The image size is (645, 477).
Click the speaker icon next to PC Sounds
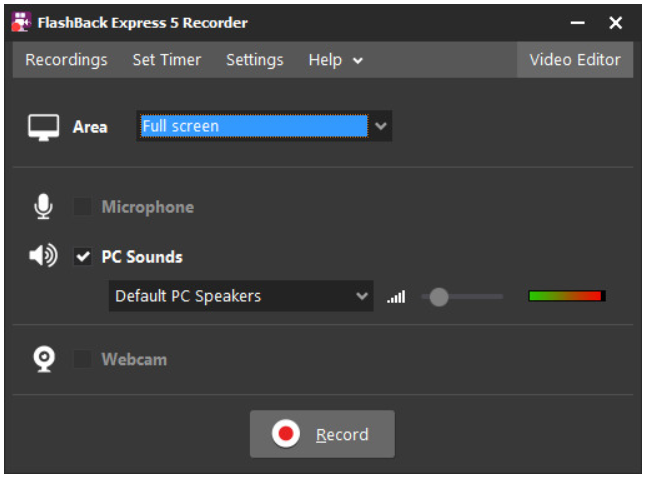(x=43, y=256)
